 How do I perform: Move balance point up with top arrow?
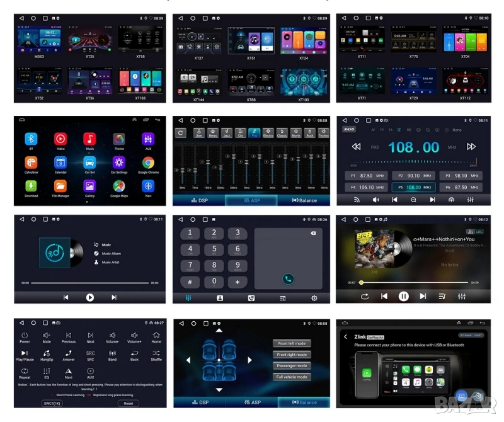pyautogui.click(x=219, y=331)
